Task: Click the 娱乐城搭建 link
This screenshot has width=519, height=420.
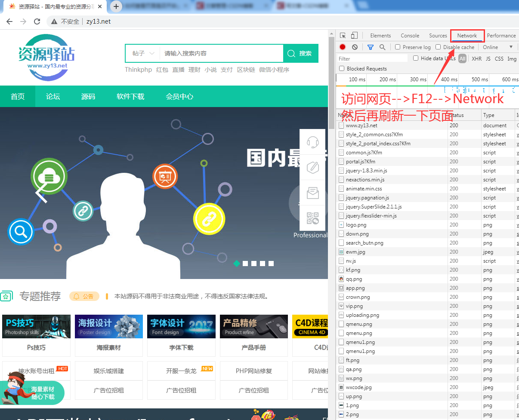Action: click(x=109, y=371)
